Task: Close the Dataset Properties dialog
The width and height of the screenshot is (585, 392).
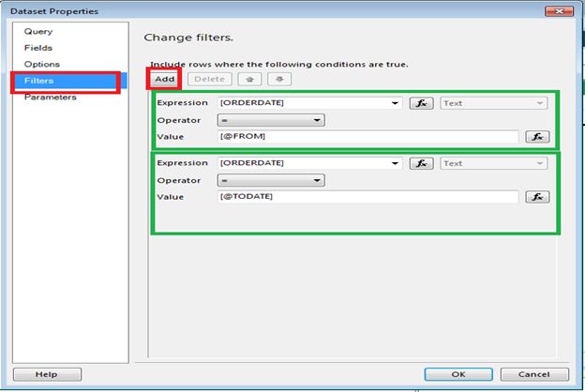Action: click(559, 11)
